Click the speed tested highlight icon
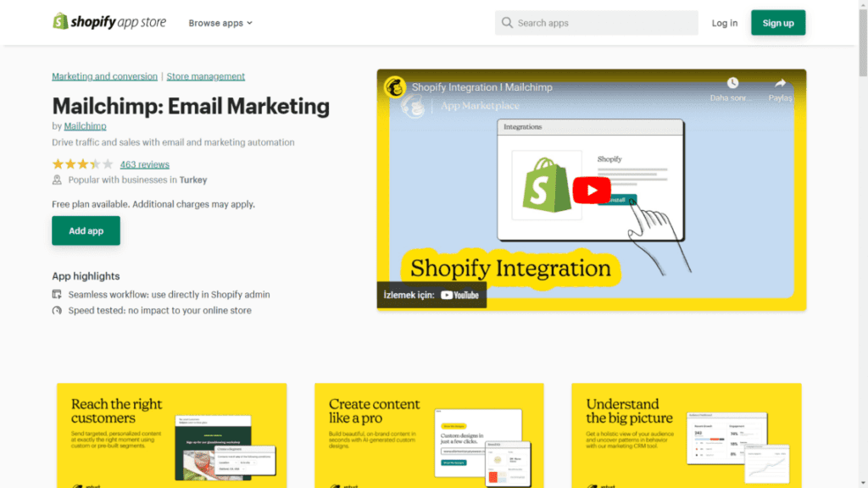 [x=57, y=310]
